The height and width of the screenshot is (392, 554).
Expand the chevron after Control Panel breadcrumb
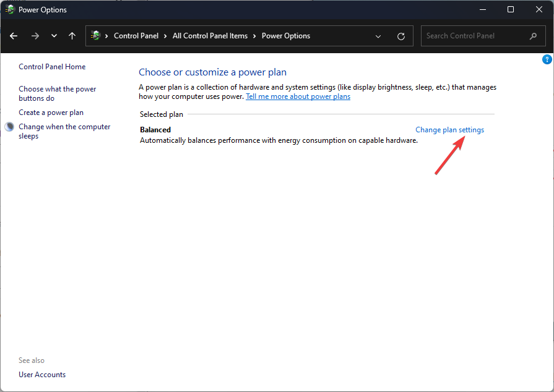(x=165, y=36)
